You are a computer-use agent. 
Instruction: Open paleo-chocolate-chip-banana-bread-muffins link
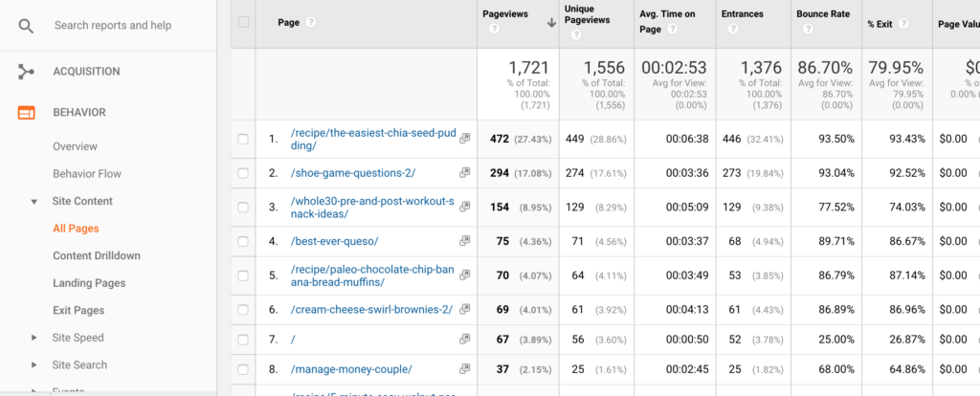coord(372,275)
